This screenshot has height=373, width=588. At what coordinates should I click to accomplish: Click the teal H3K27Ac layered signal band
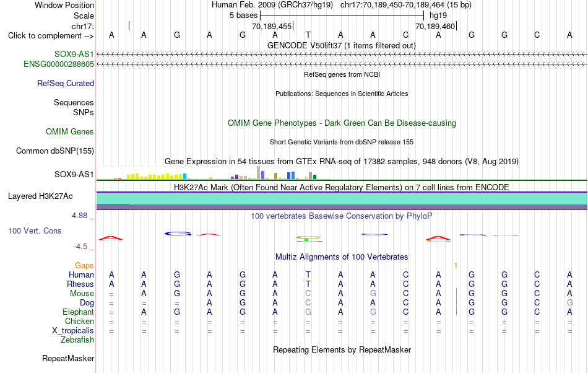coord(342,198)
